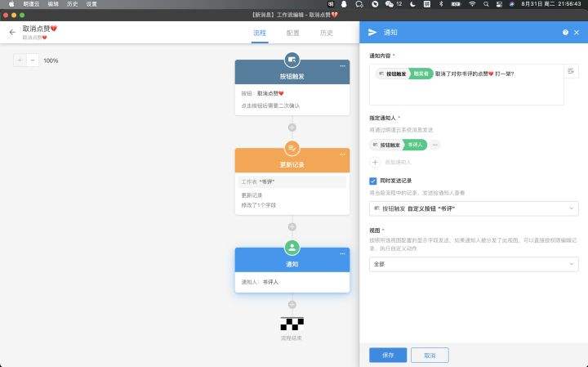Click the battery status icon
This screenshot has height=367, width=588.
pyautogui.click(x=456, y=4)
